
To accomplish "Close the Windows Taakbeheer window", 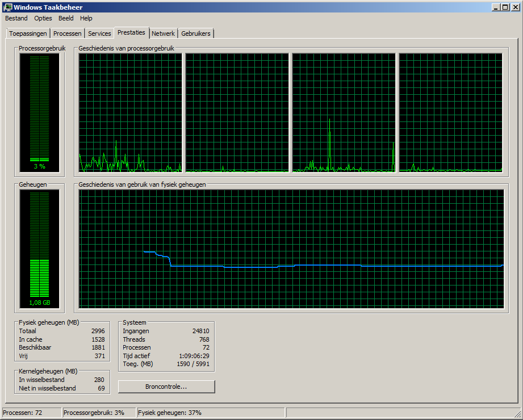I will click(x=515, y=7).
